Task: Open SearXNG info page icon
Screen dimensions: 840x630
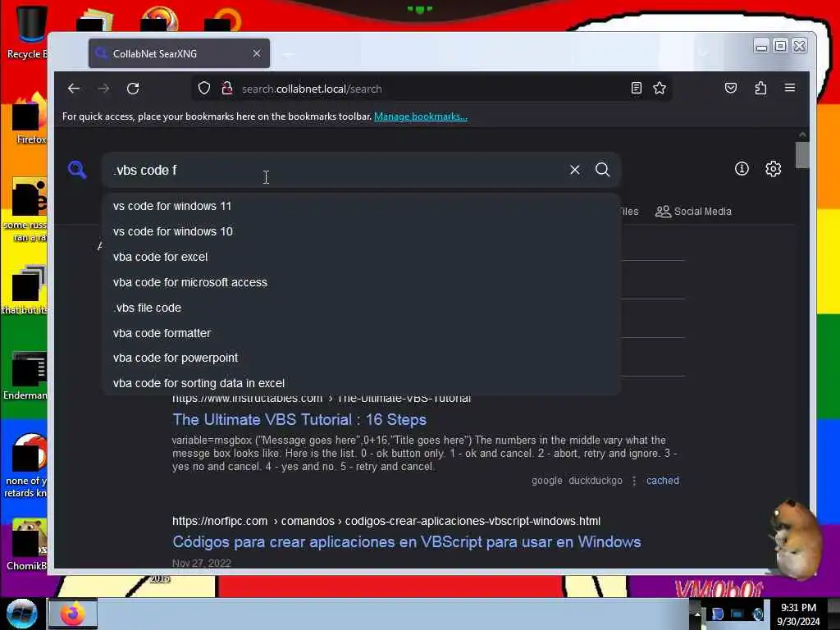Action: (x=742, y=169)
